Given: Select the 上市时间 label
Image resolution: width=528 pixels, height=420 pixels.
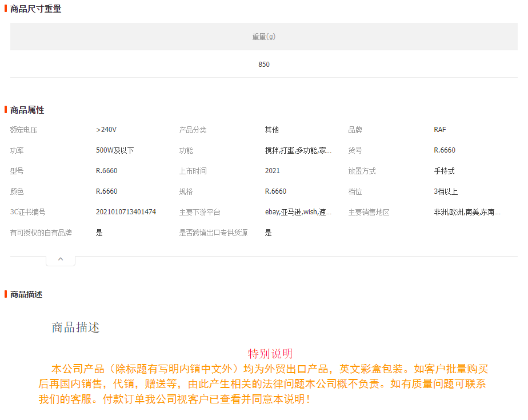Looking at the screenshot, I should (x=193, y=171).
